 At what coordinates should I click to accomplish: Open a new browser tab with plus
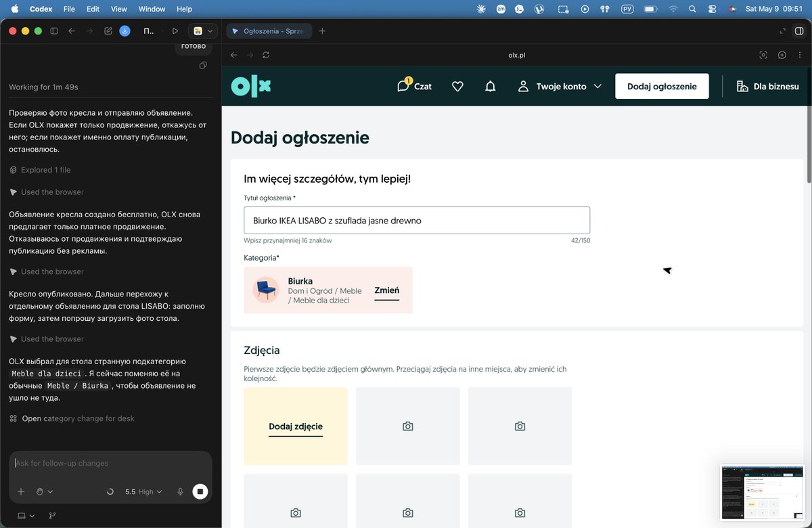point(322,31)
